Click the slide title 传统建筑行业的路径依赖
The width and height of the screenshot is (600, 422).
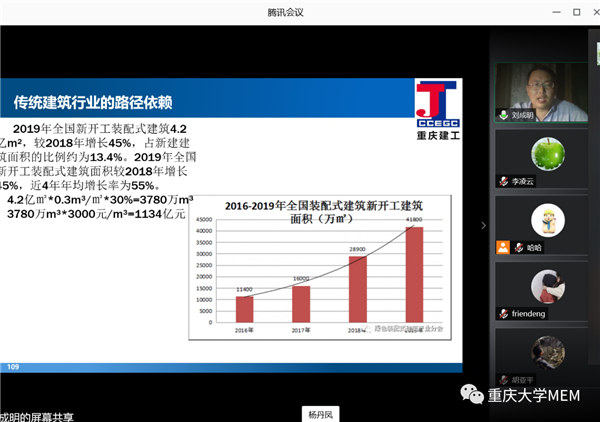click(x=93, y=103)
